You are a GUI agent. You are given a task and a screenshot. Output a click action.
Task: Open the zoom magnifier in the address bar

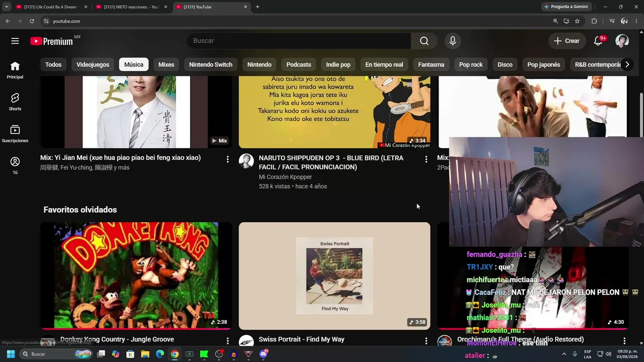point(555,21)
